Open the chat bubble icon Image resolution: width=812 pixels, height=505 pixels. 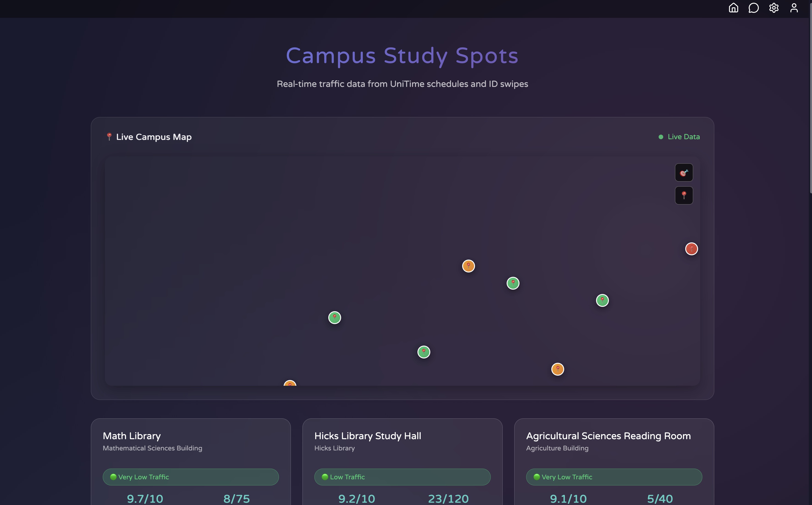pyautogui.click(x=754, y=8)
